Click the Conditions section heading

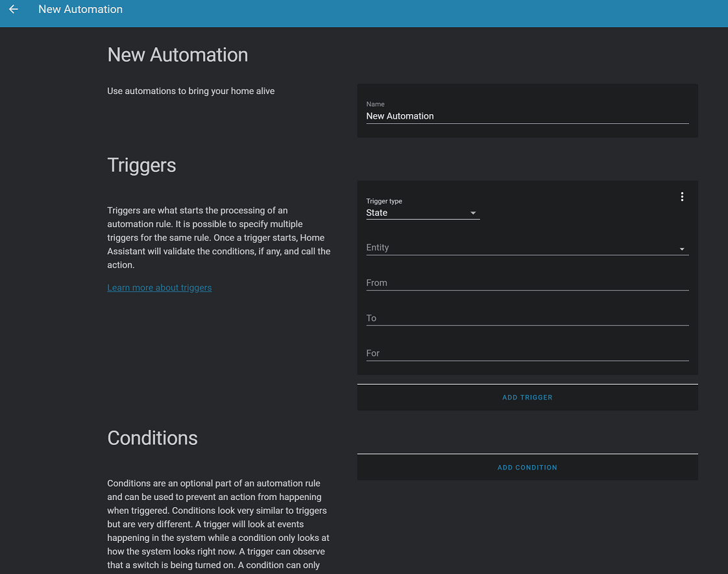click(152, 438)
